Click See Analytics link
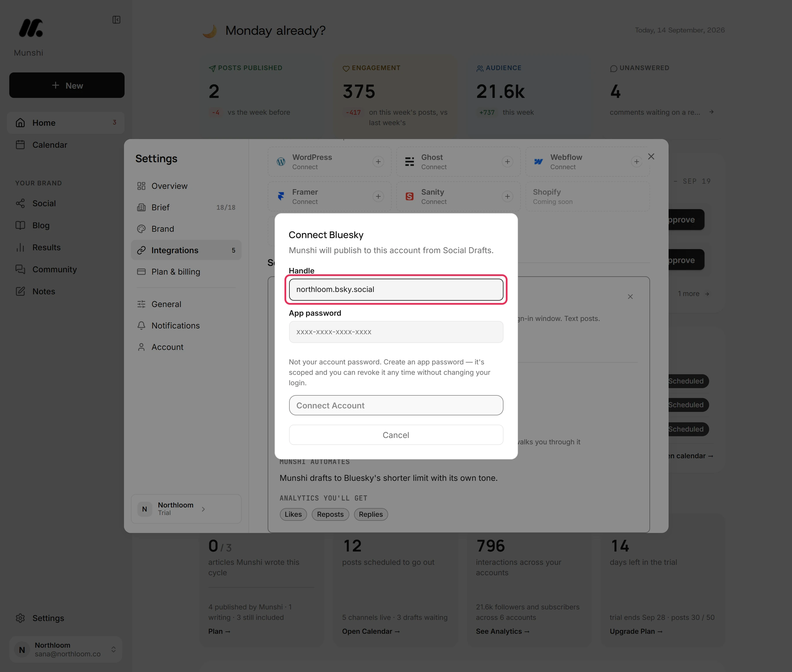The image size is (792, 672). pyautogui.click(x=503, y=631)
